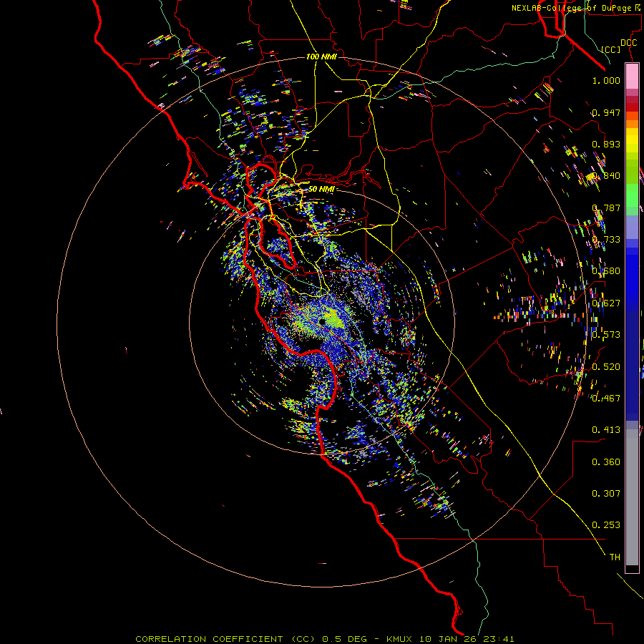Select the 0.893 scale value

pyautogui.click(x=606, y=144)
